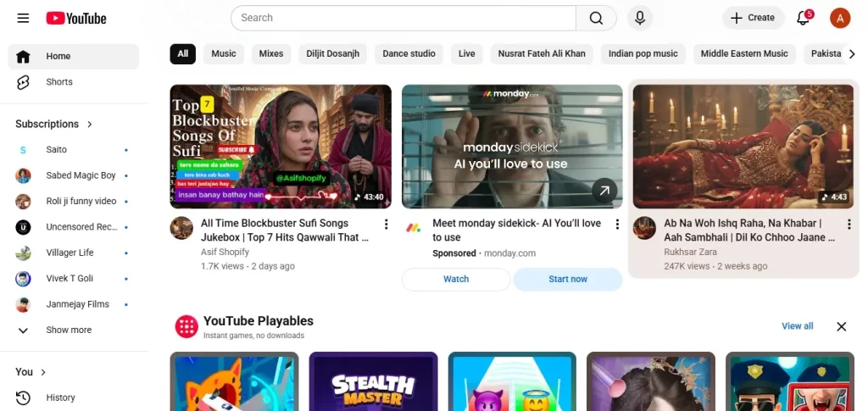The width and height of the screenshot is (868, 411).
Task: Open notifications bell
Action: (804, 18)
